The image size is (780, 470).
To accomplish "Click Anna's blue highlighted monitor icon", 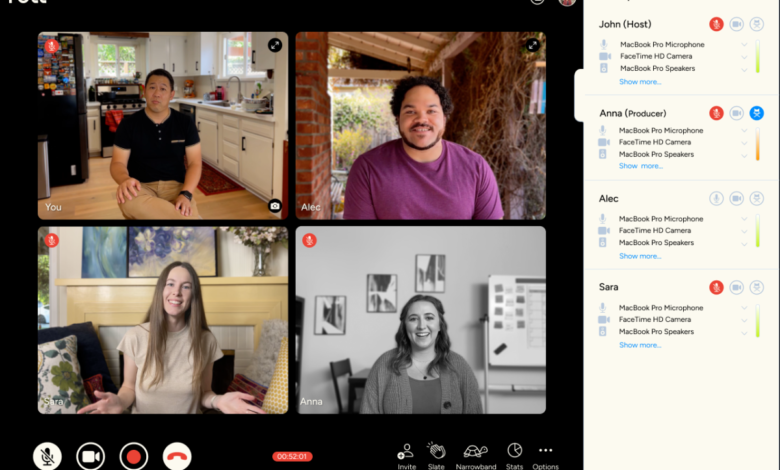I will pos(757,113).
